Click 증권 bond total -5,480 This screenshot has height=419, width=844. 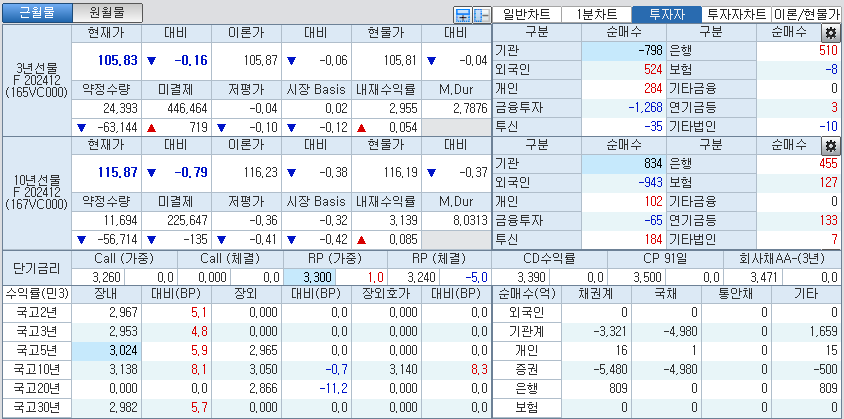pos(596,369)
